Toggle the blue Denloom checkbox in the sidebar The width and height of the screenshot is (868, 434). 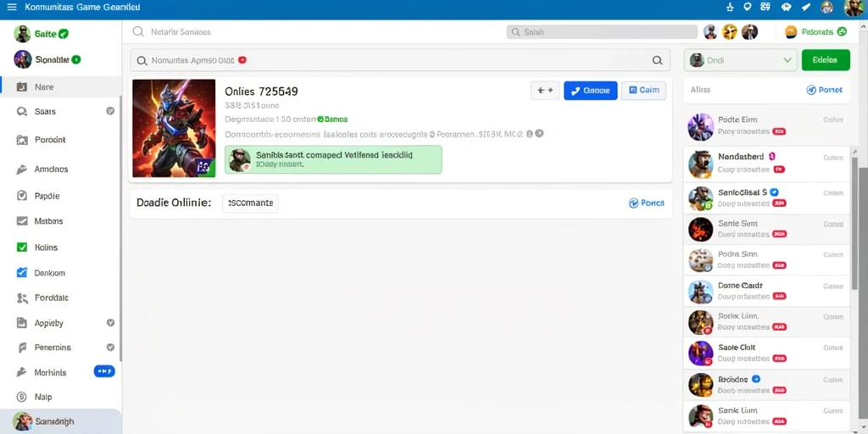click(22, 272)
